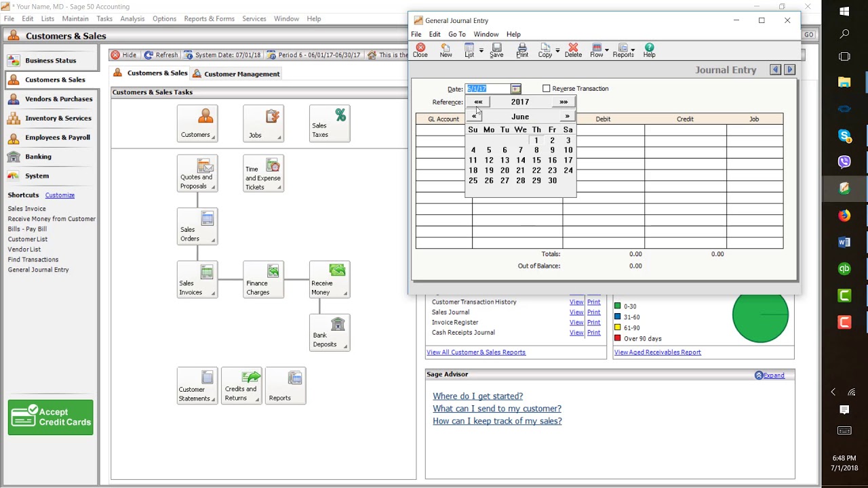The image size is (868, 488).
Task: Expand the Sage Advisor panel
Action: coord(770,375)
